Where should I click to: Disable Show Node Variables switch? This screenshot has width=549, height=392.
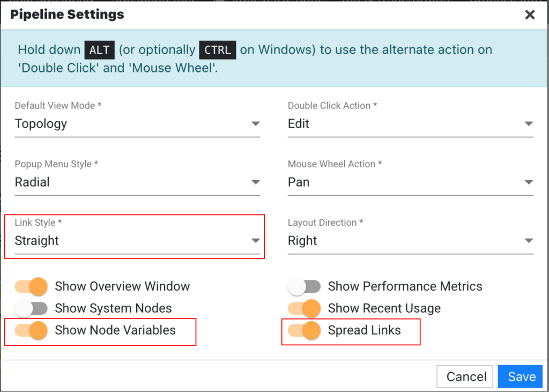pyautogui.click(x=31, y=330)
